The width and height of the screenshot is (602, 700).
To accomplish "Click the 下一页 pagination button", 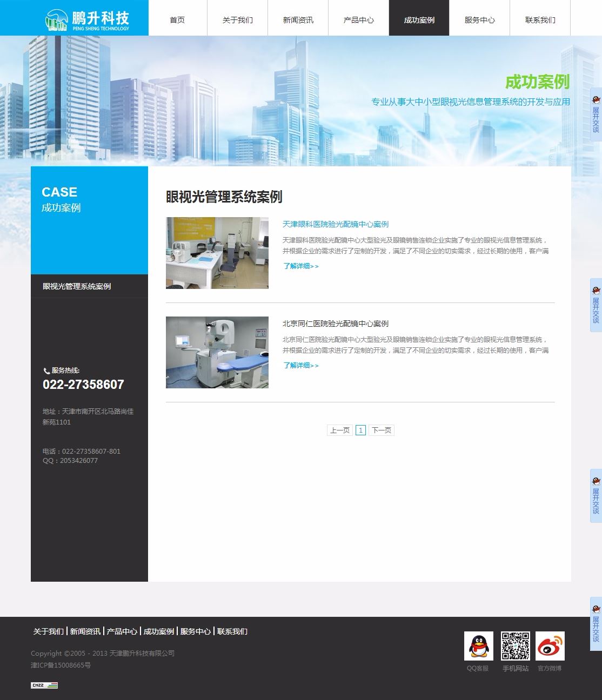I will [382, 430].
